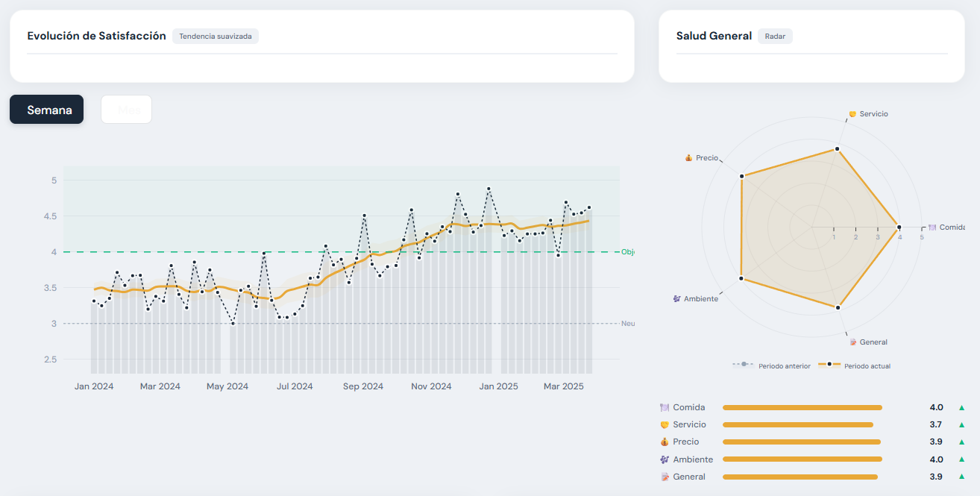Click the Radar badge beside Salud General

775,36
